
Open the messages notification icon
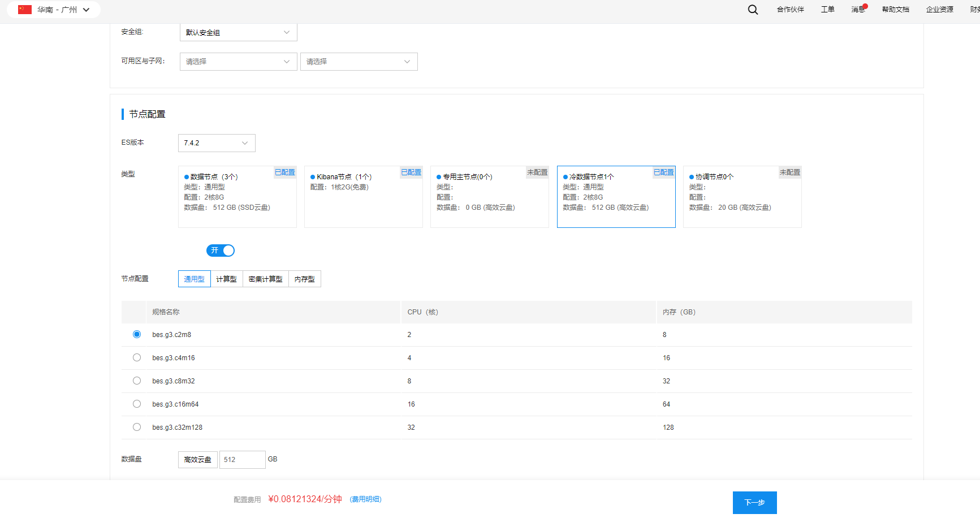(x=858, y=10)
